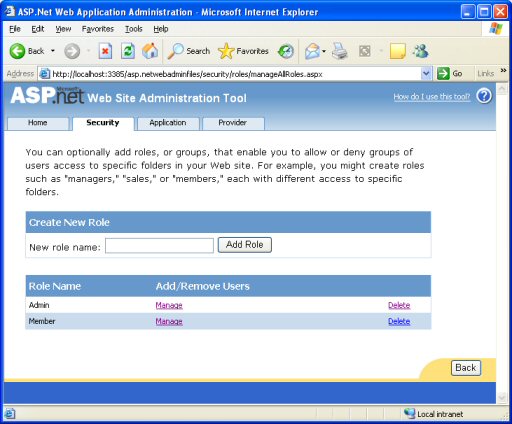The image size is (512, 424).
Task: Click the greyed Edit icon next to printer
Action: [365, 51]
